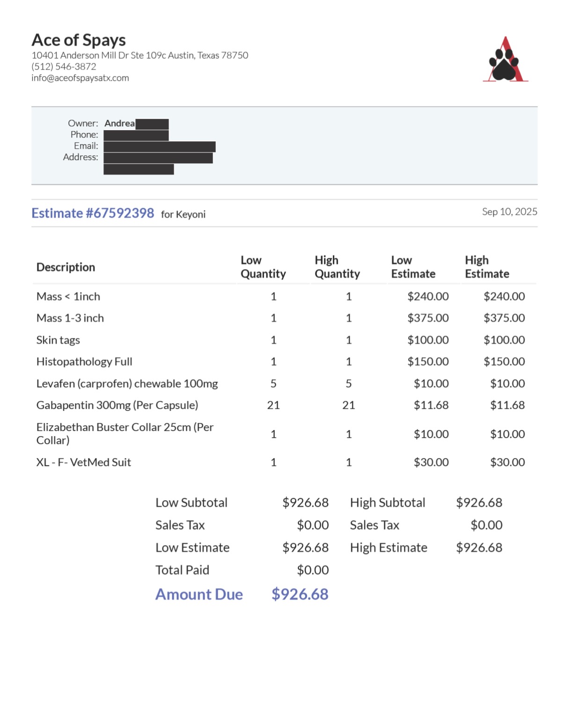Click the Ace of Spays paw logo

505,60
